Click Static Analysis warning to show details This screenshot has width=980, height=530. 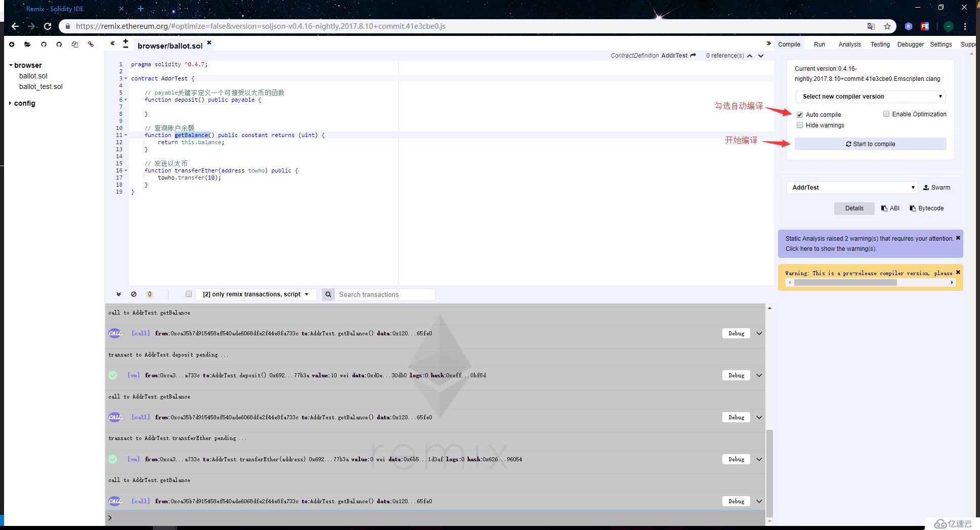point(868,244)
